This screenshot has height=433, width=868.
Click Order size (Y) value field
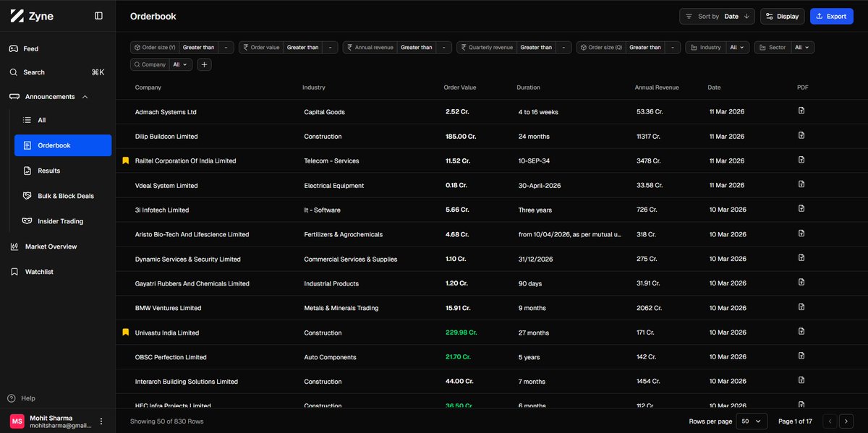click(226, 47)
